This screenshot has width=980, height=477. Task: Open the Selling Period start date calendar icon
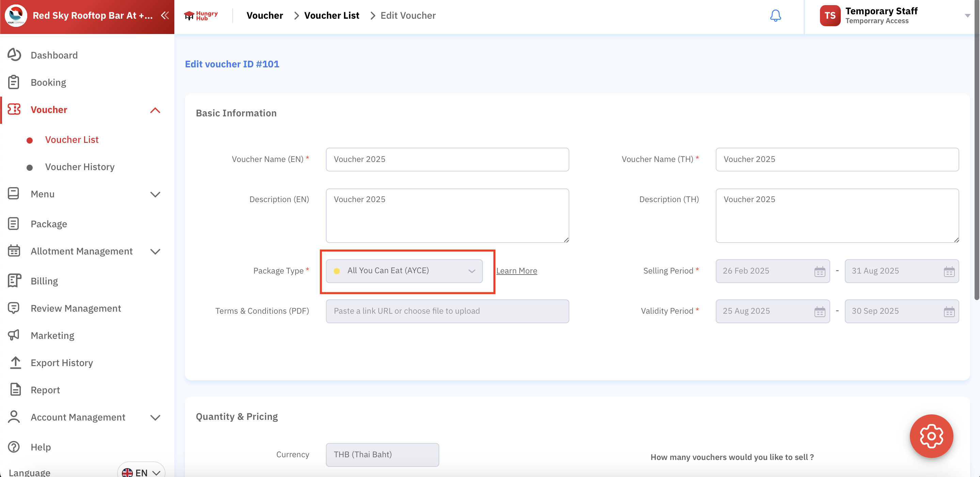pyautogui.click(x=820, y=272)
